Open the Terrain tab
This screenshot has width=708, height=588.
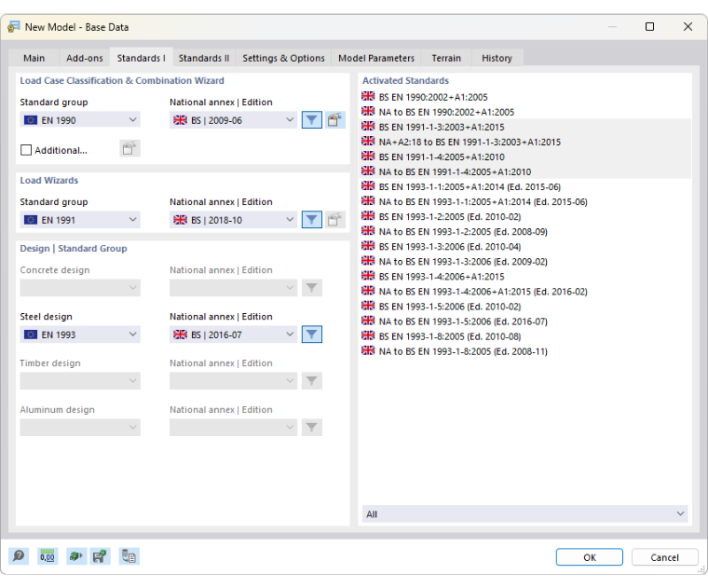click(x=446, y=58)
